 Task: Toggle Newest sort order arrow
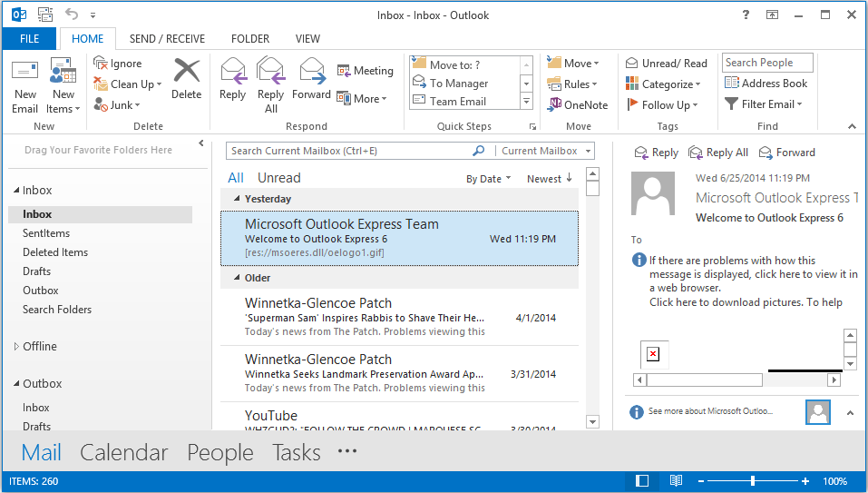pyautogui.click(x=569, y=178)
